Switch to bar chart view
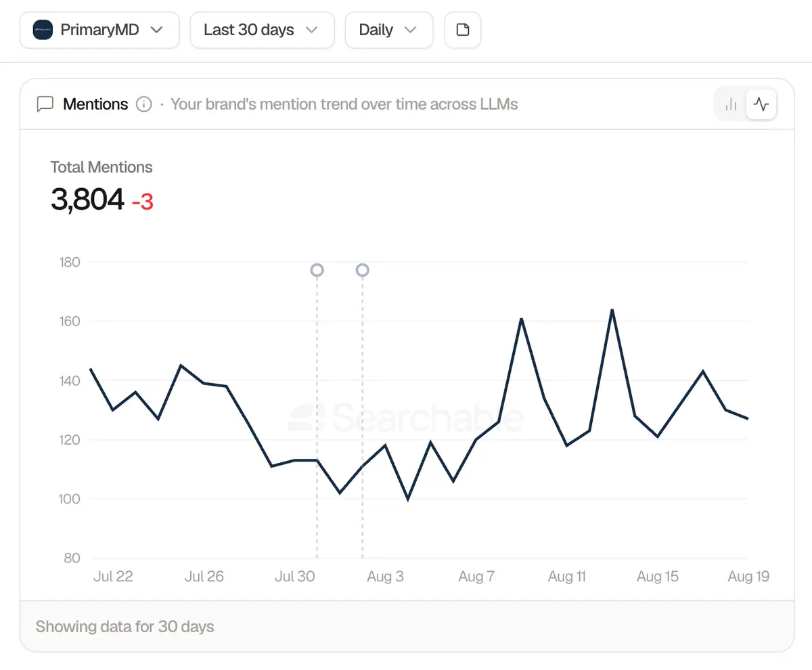The width and height of the screenshot is (812, 670). [x=731, y=104]
